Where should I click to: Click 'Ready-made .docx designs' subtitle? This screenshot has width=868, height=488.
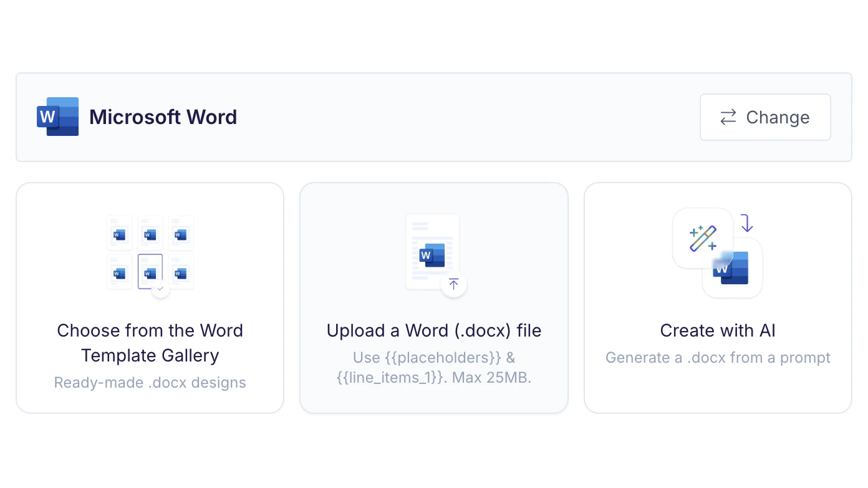point(150,383)
